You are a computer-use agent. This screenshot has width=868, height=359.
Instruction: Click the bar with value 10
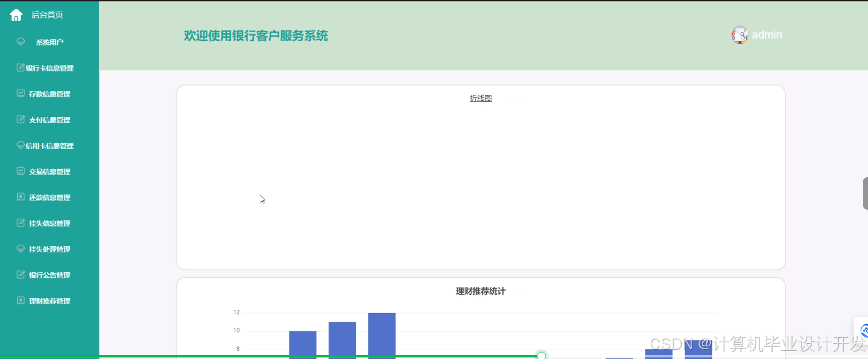pyautogui.click(x=303, y=345)
